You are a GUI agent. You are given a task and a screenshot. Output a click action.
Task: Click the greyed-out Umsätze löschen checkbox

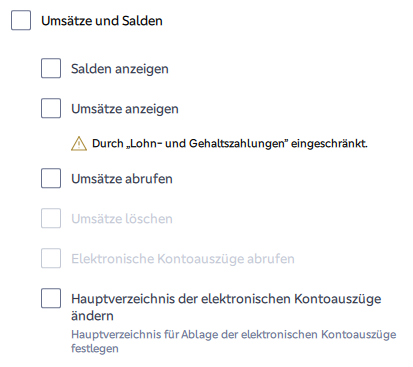(x=51, y=218)
